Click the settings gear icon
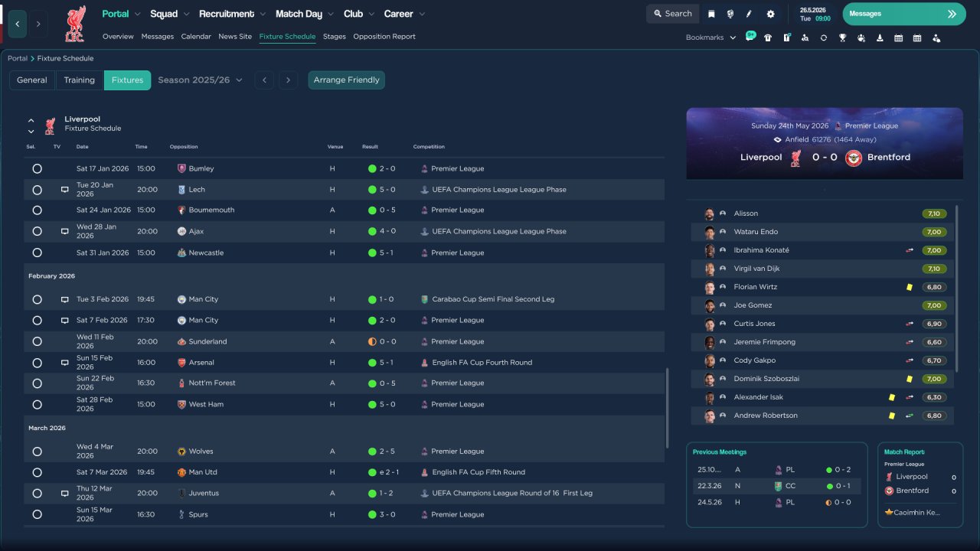Image resolution: width=980 pixels, height=551 pixels. click(x=770, y=14)
